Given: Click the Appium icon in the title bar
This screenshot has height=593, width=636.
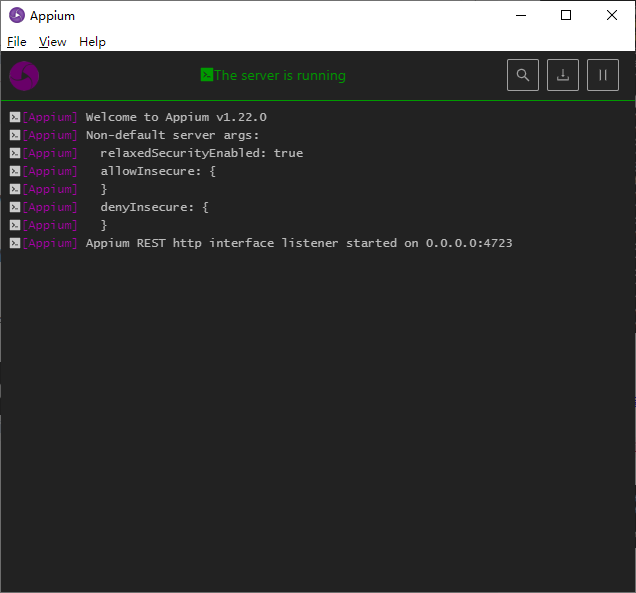Looking at the screenshot, I should click(17, 15).
